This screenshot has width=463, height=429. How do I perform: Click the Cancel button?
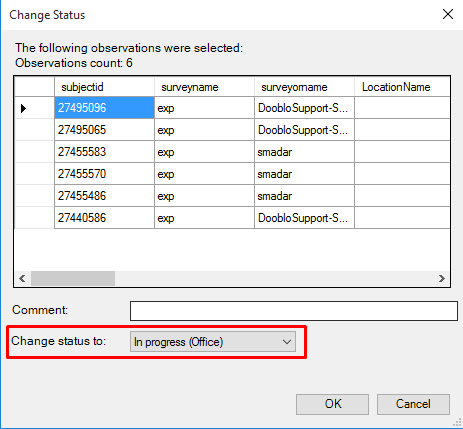coord(413,404)
